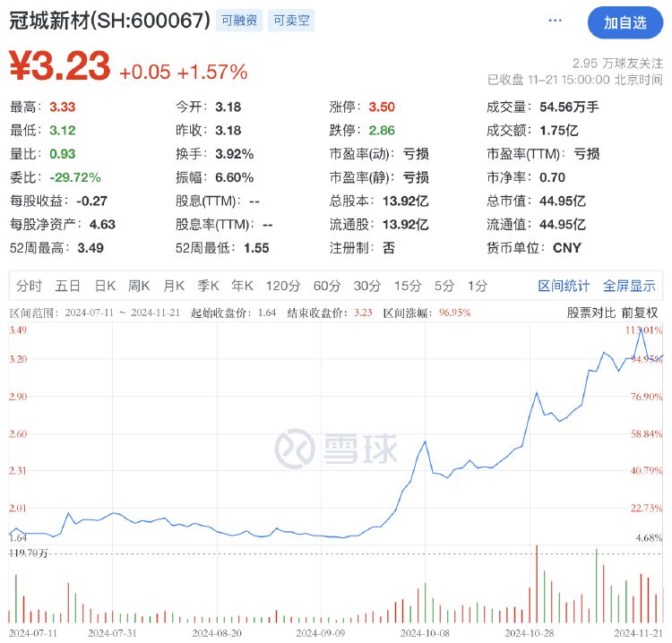
Task: Click 全屏显示 to view fullscreen
Action: coord(629,286)
